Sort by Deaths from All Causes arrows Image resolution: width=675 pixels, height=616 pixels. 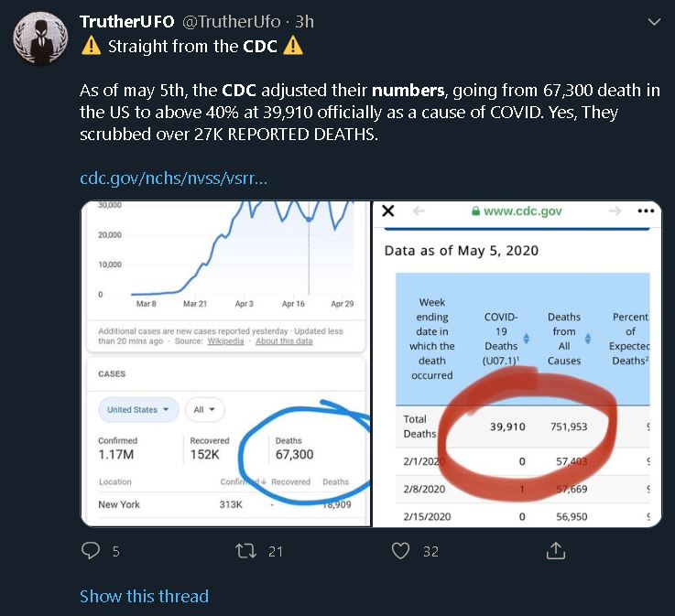click(588, 339)
